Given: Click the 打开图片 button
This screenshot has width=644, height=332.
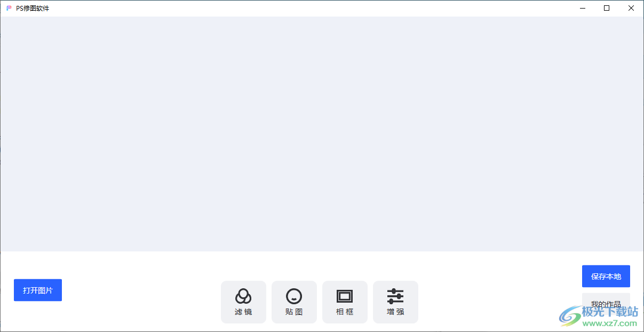Looking at the screenshot, I should click(x=38, y=290).
